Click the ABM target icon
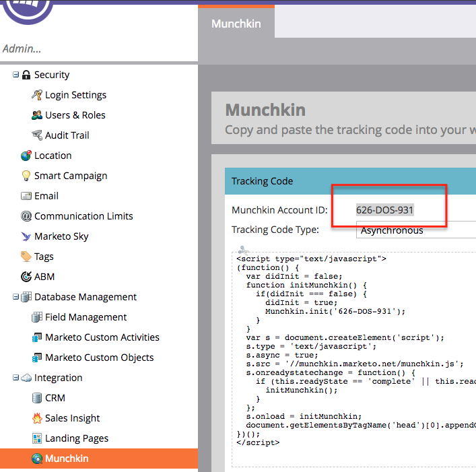The height and width of the screenshot is (472, 476). 26,277
